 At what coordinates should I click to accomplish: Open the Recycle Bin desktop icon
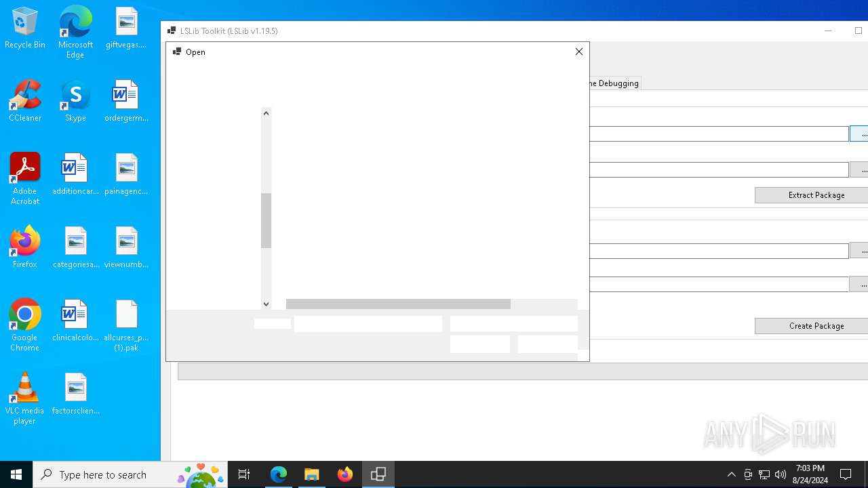[25, 28]
